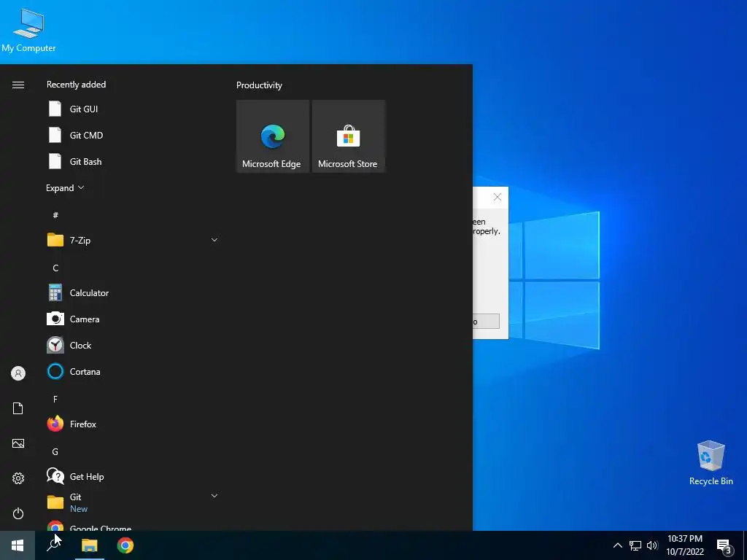Open the Power options icon

click(x=18, y=513)
